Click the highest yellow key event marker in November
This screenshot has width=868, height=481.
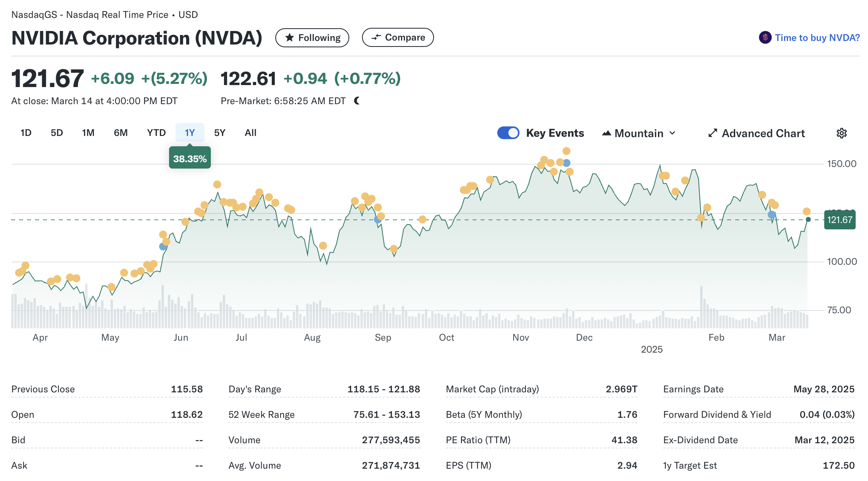(566, 151)
